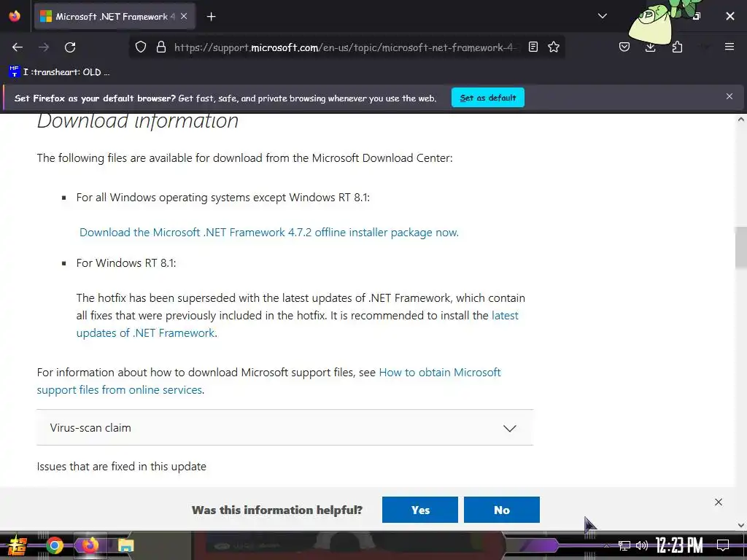Screen dimensions: 747x560
Task: Answer No to information helpful prompt
Action: tap(502, 510)
